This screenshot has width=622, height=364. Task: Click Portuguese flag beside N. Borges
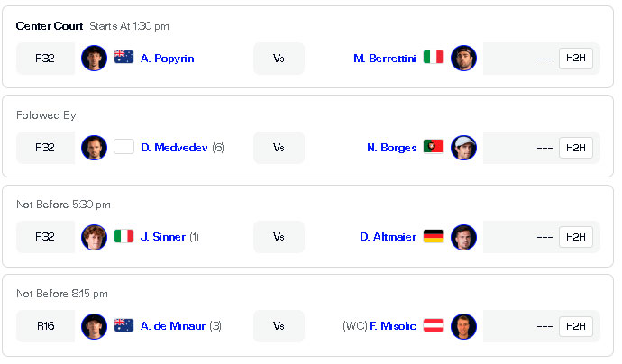pyautogui.click(x=433, y=148)
